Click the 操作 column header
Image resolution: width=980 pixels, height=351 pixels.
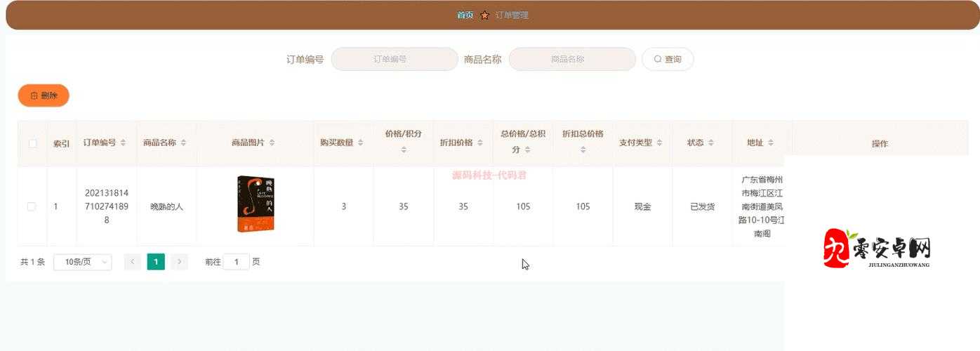tap(880, 143)
